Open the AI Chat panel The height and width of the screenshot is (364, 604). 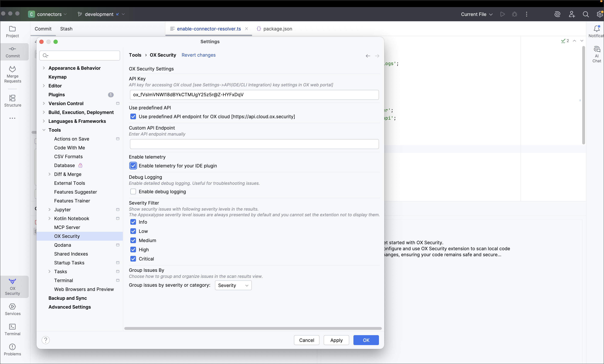click(x=596, y=54)
